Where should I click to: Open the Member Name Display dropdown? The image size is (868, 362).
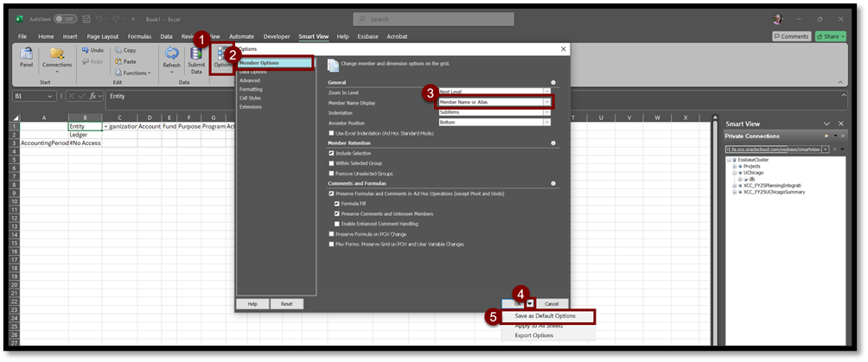click(546, 102)
